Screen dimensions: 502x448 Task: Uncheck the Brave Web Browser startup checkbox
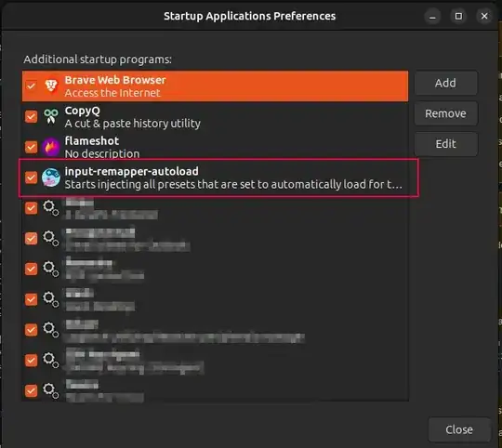(31, 86)
